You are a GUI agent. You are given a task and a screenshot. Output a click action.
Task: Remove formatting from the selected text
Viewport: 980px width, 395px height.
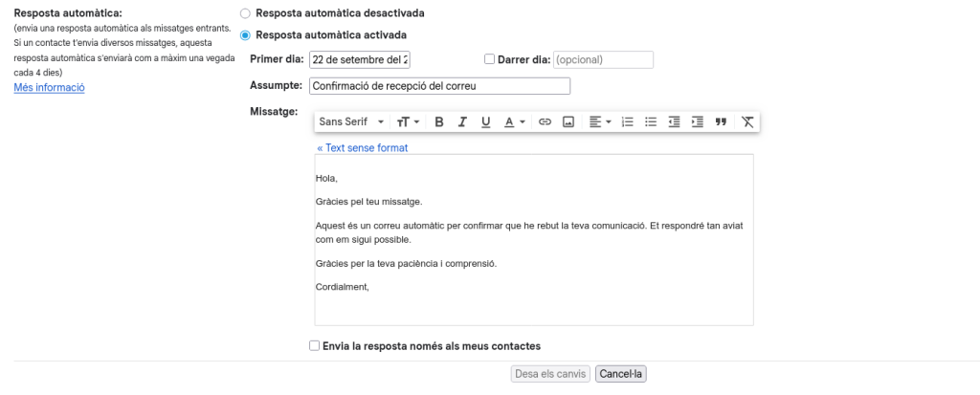pos(747,122)
